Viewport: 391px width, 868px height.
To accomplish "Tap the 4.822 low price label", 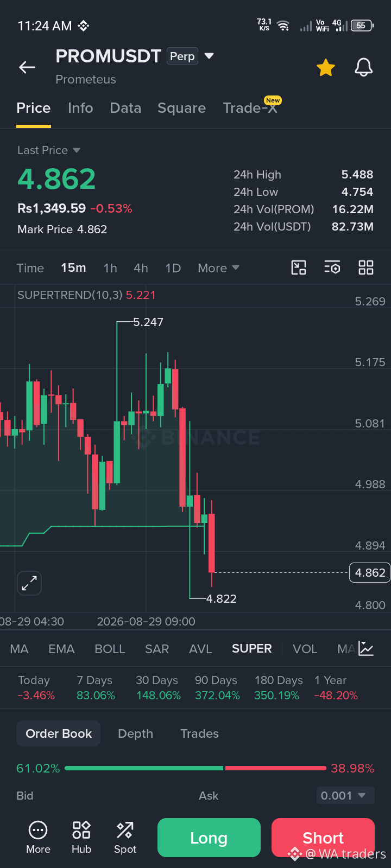I will (x=222, y=599).
